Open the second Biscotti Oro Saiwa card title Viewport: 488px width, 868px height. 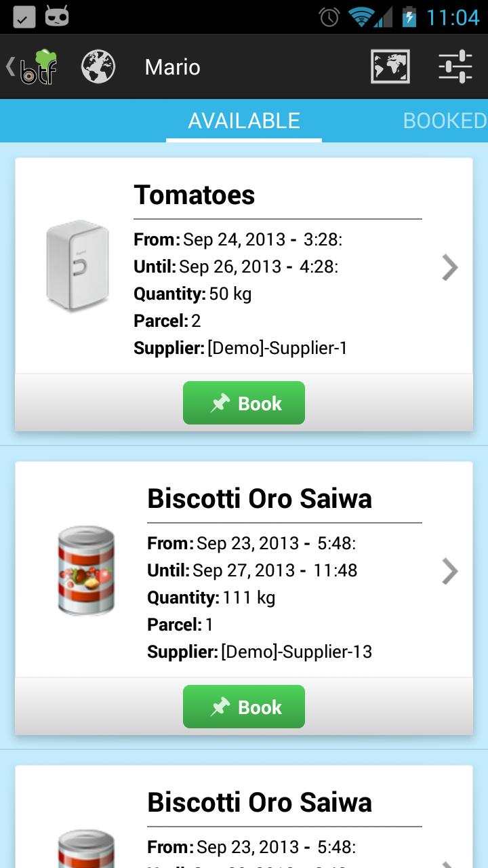(x=260, y=802)
